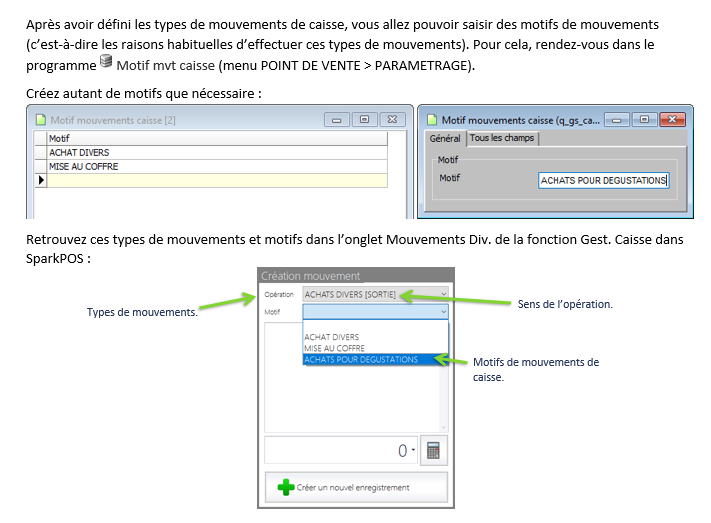Click the empty new row in the Motif grid
The image size is (711, 523).
click(x=216, y=180)
